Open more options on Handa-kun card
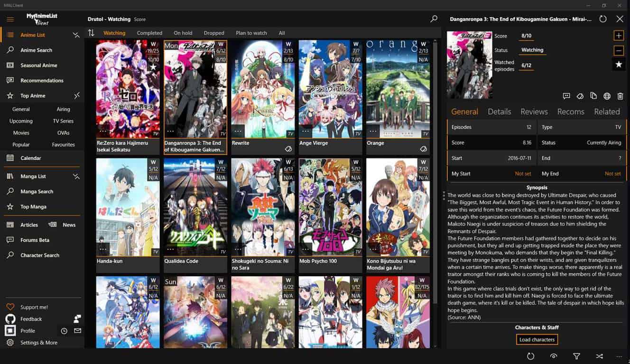The image size is (630, 364). click(x=103, y=249)
